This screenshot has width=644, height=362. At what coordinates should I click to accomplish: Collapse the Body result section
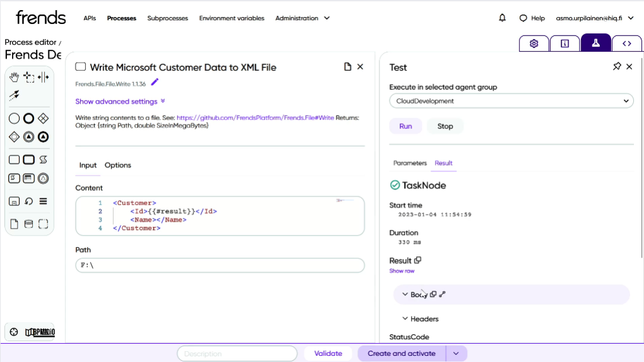(405, 294)
